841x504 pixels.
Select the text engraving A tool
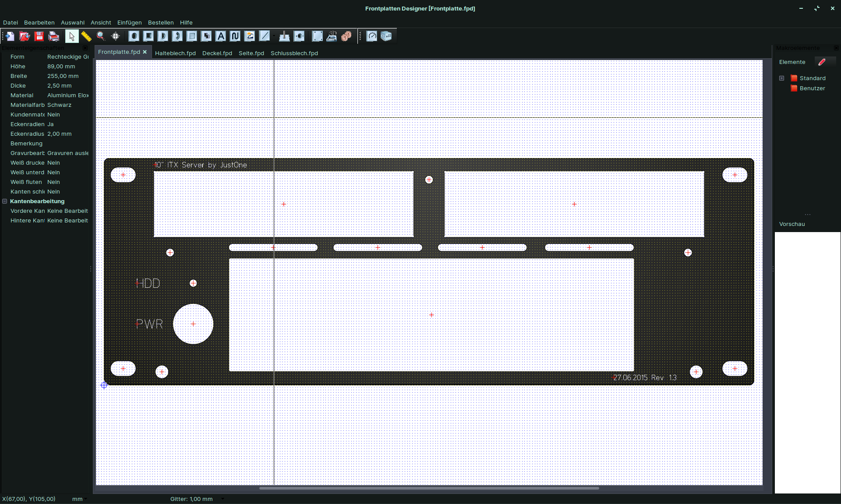221,36
